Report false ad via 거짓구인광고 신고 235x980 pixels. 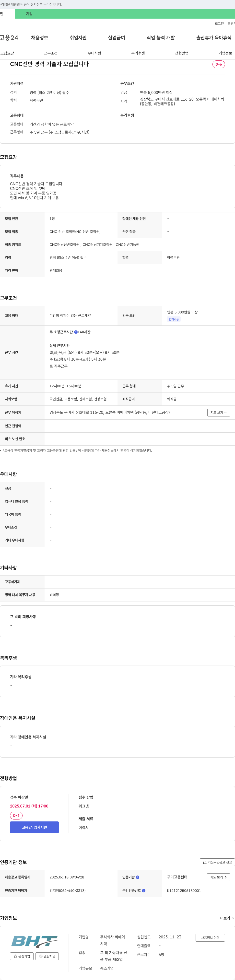click(217, 862)
